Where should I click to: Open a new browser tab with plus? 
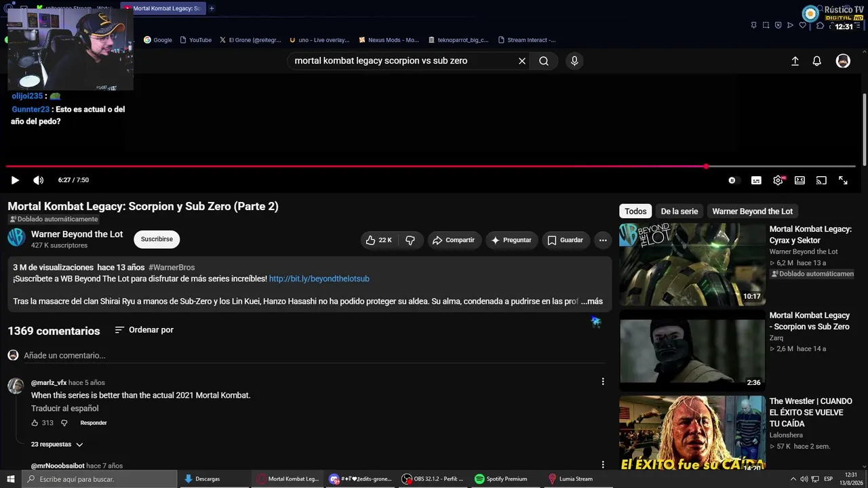click(x=212, y=8)
